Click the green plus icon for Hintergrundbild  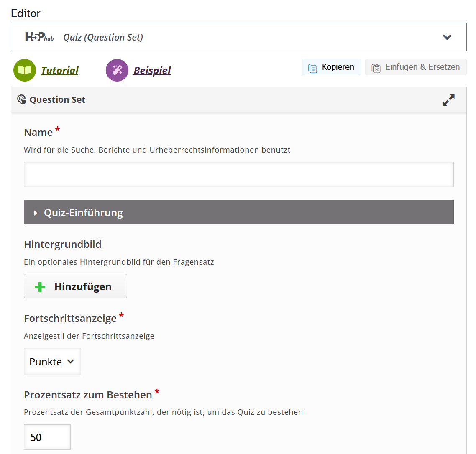(40, 287)
